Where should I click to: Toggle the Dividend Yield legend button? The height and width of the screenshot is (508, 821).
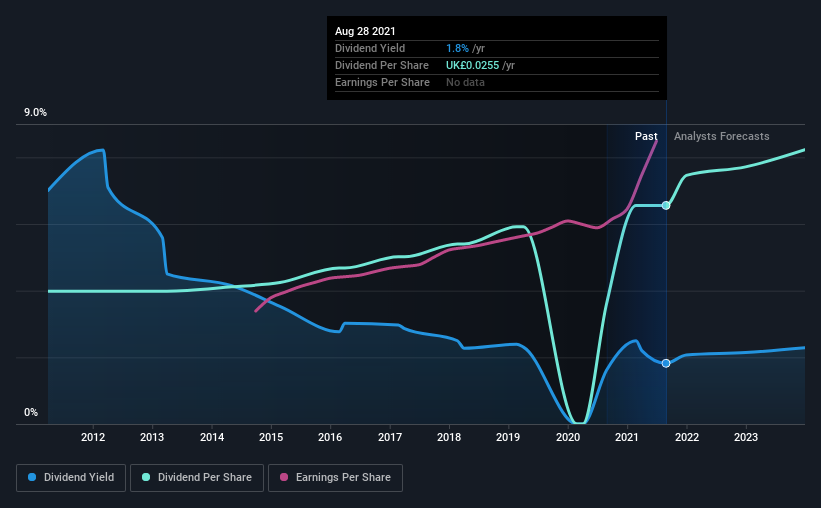71,478
